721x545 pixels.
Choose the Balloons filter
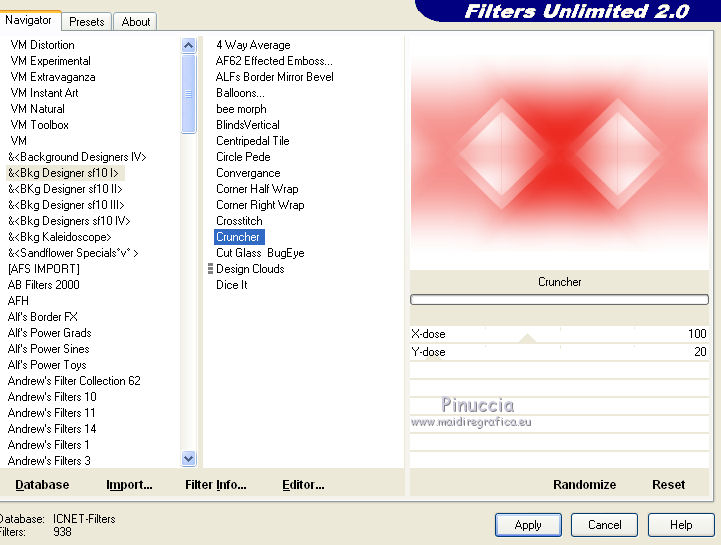240,93
